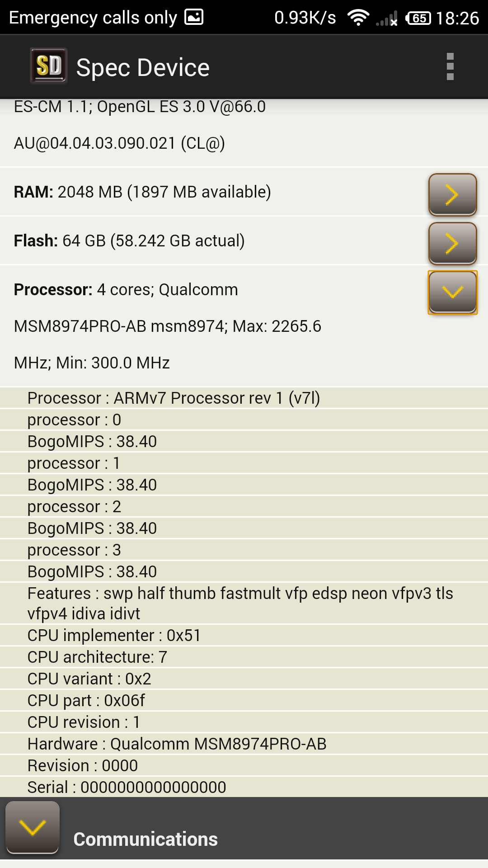This screenshot has width=488, height=868.
Task: Tap the CPU implementer 0x51 line
Action: 114,636
